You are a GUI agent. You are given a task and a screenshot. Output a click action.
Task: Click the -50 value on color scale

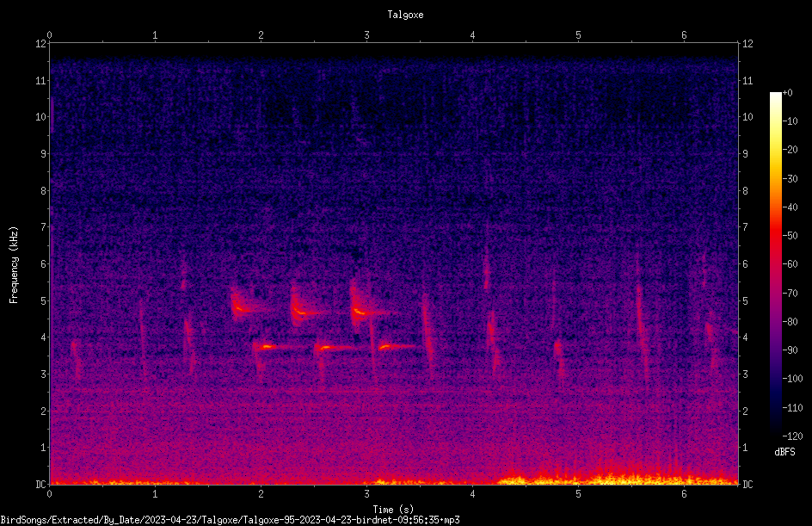point(790,236)
